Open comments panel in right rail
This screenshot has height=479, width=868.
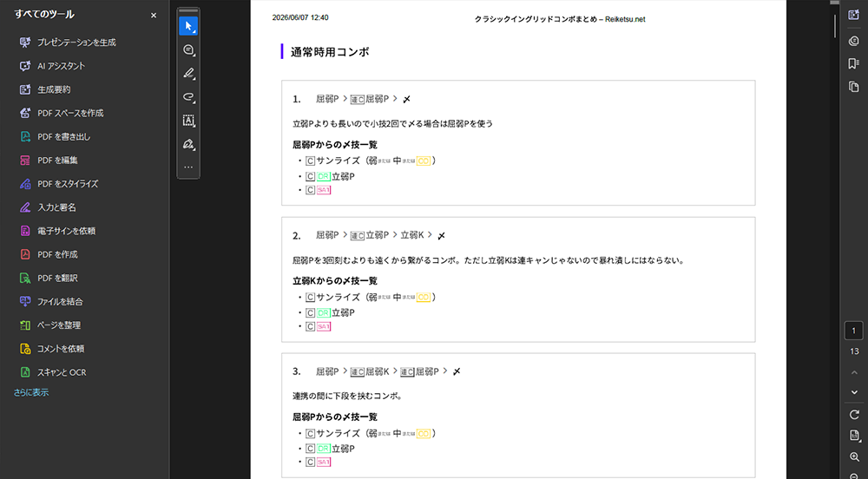(853, 41)
